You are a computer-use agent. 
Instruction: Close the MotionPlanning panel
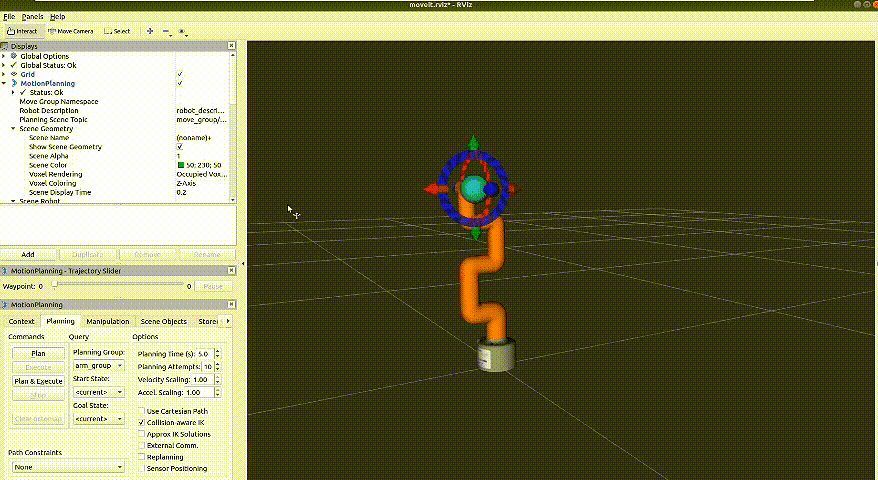coord(231,304)
